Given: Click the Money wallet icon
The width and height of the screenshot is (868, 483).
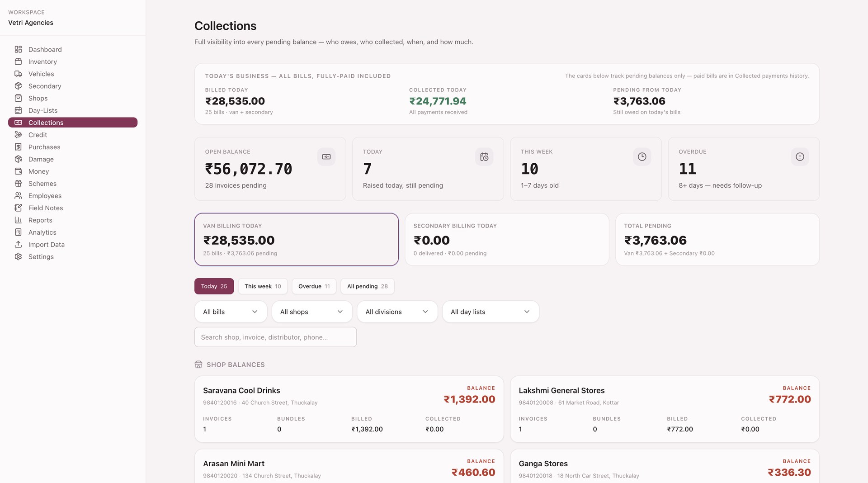Looking at the screenshot, I should pos(18,171).
